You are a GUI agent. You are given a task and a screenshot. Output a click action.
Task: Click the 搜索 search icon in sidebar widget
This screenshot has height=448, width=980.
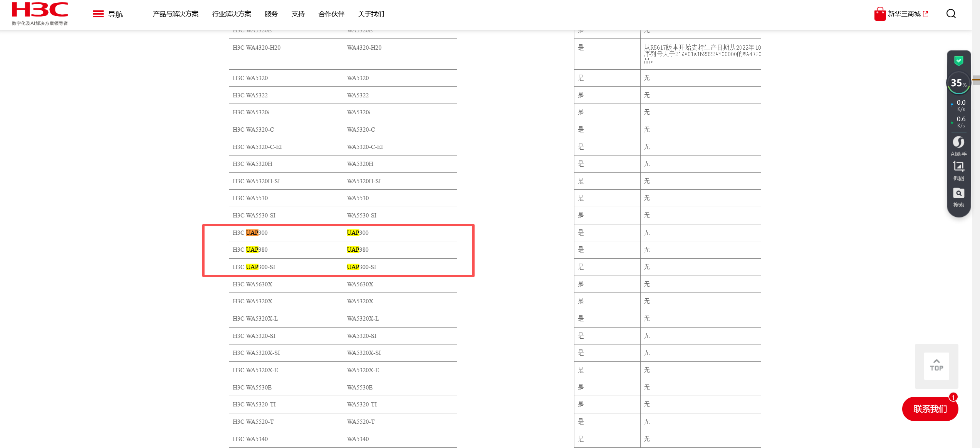[958, 193]
